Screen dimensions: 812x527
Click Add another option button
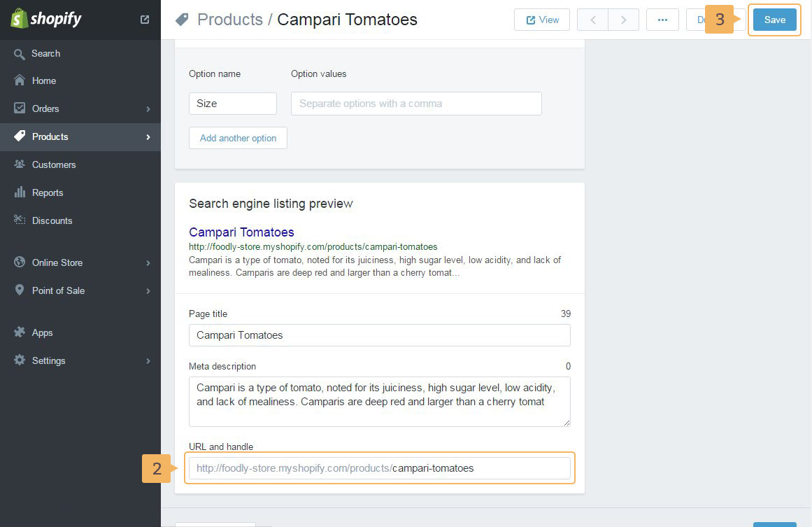(238, 138)
